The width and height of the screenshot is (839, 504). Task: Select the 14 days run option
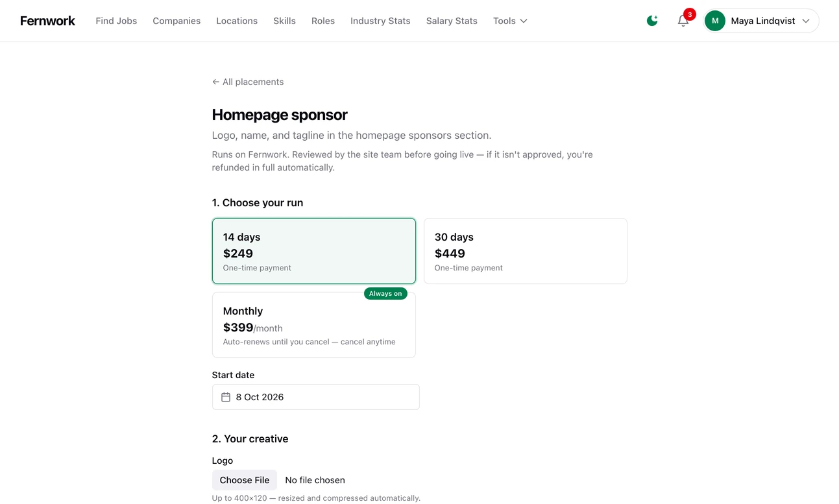pyautogui.click(x=314, y=251)
